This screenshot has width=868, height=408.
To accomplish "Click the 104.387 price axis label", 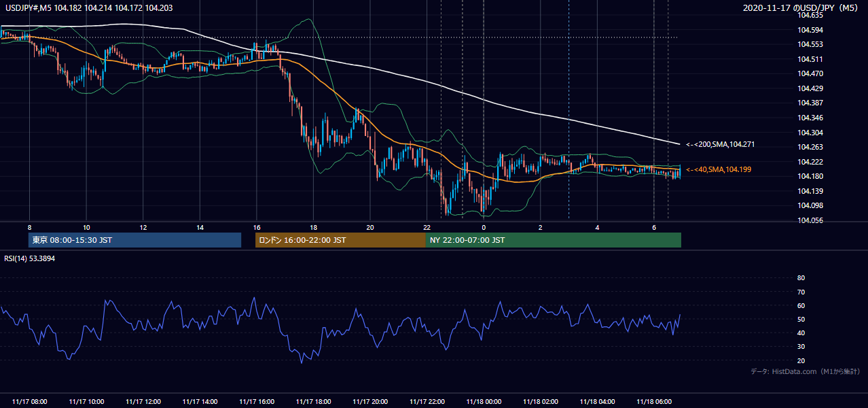I will point(811,103).
